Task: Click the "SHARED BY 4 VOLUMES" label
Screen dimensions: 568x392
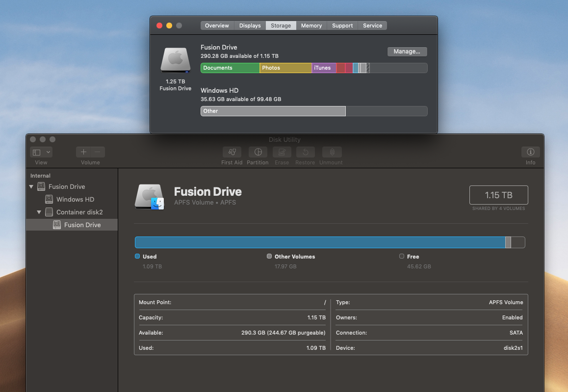Action: 498,209
